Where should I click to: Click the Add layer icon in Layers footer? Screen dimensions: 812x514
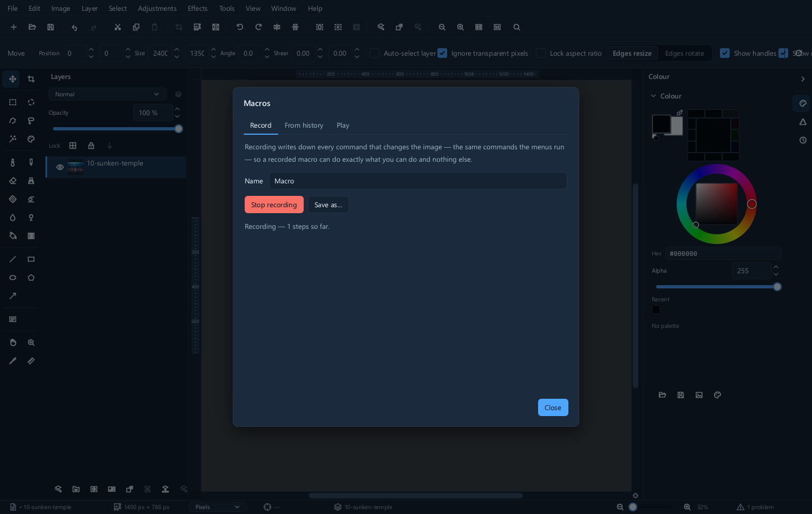(x=58, y=489)
